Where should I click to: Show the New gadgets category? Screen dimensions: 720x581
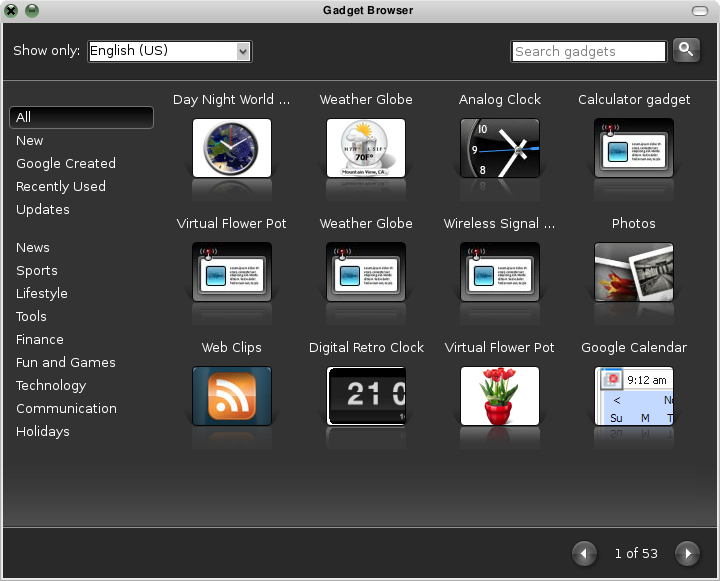29,141
